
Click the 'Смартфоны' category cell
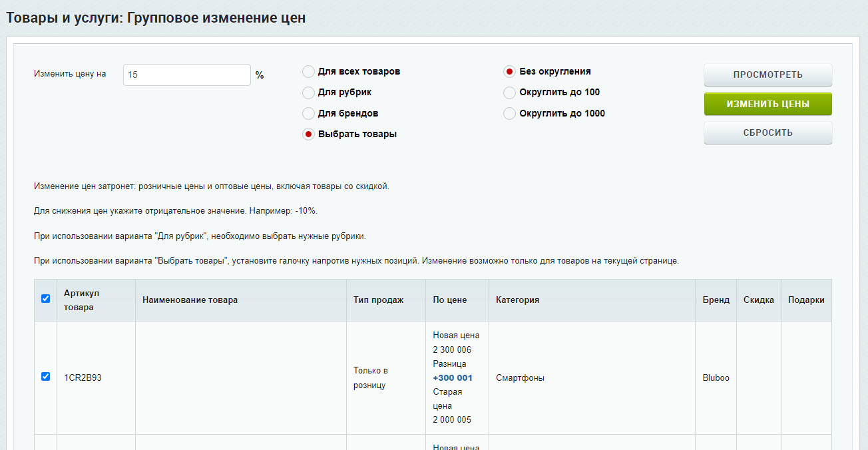520,378
